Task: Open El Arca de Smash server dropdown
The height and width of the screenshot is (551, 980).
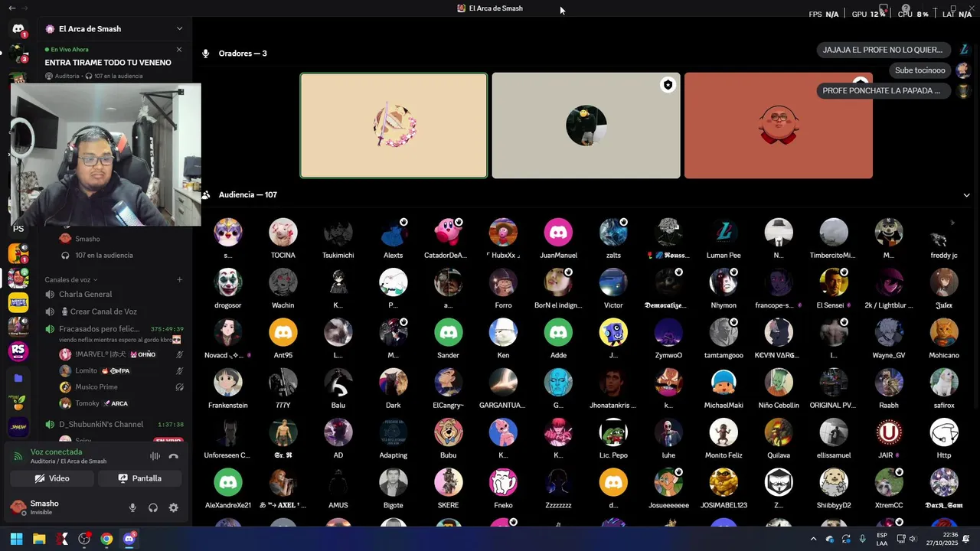Action: pyautogui.click(x=114, y=28)
